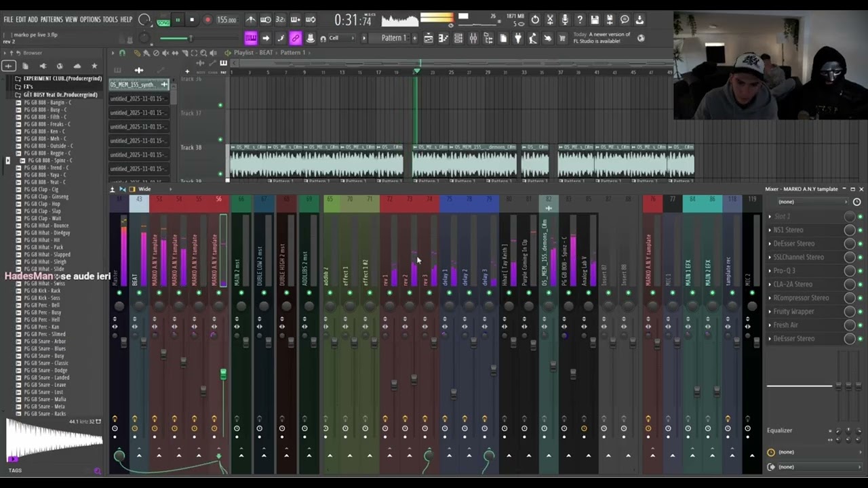Pause playback with the transport button

[178, 20]
